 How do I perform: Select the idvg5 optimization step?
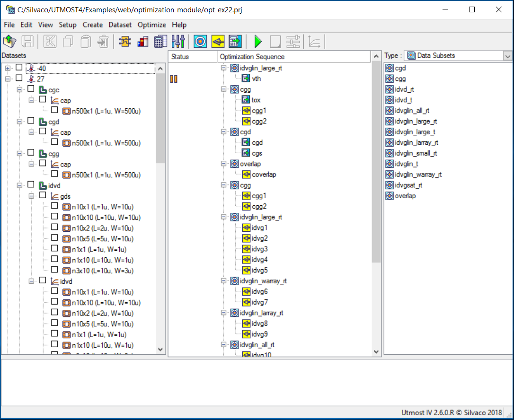click(x=260, y=270)
